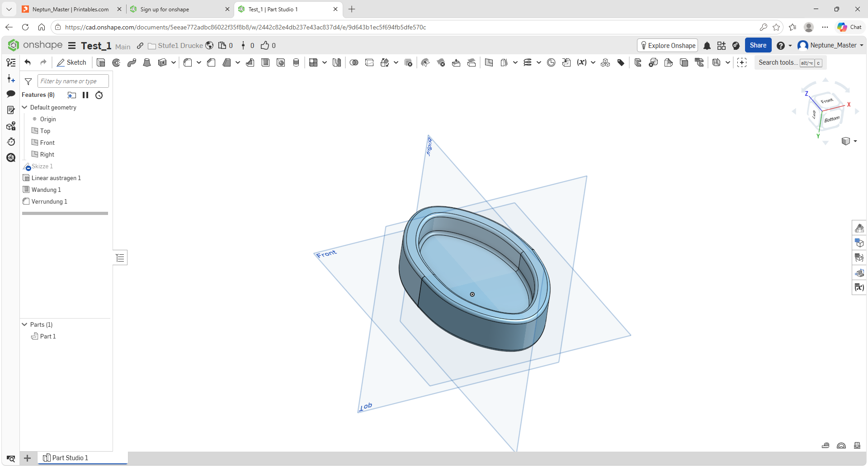The image size is (868, 467).
Task: Select the Move face tool
Action: click(456, 62)
